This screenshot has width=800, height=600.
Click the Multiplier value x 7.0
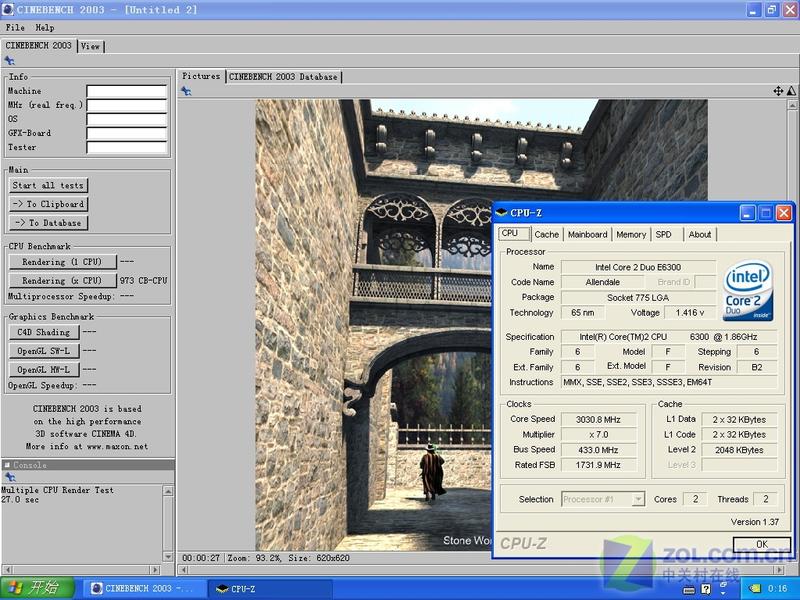tap(598, 435)
